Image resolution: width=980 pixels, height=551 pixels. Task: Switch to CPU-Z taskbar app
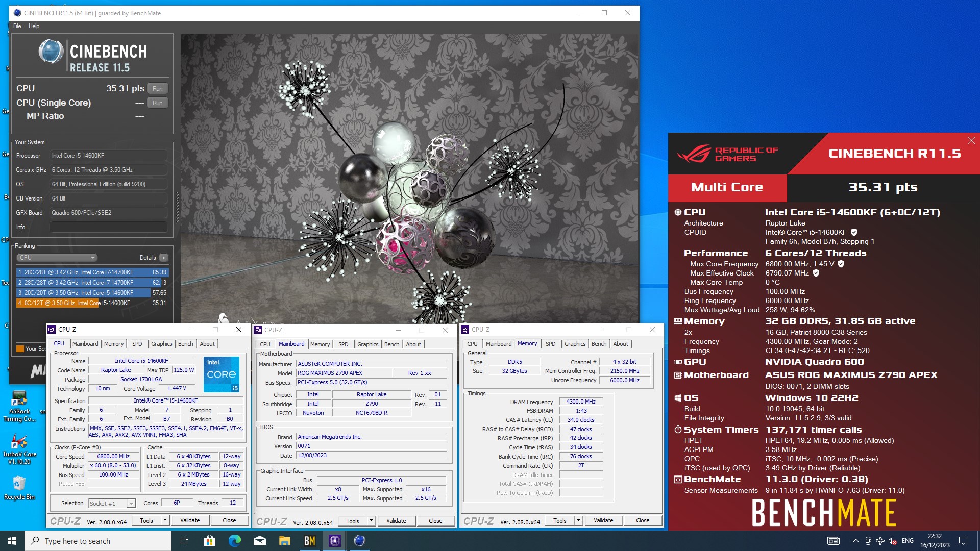[334, 541]
